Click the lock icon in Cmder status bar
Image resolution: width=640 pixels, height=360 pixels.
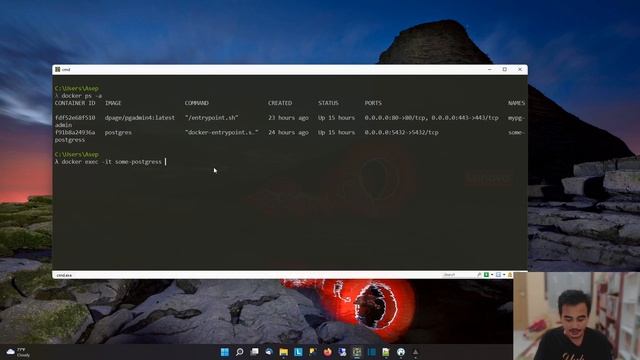[x=510, y=275]
